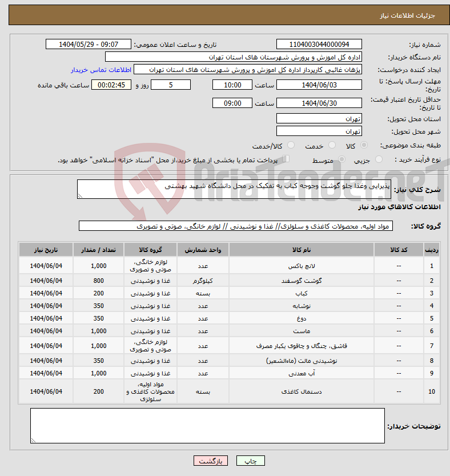Click the شماره نیاز number field
Screen dimensions: 450x476
point(319,45)
